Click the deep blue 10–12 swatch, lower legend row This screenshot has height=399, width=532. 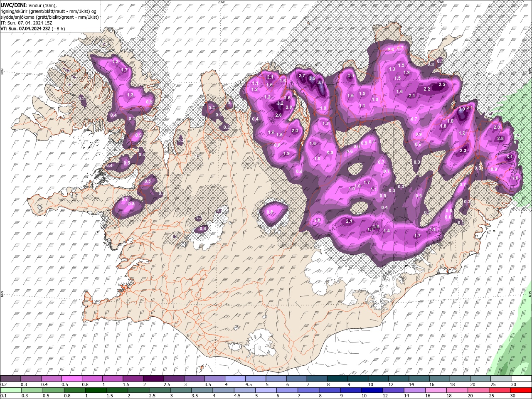(x=372, y=390)
